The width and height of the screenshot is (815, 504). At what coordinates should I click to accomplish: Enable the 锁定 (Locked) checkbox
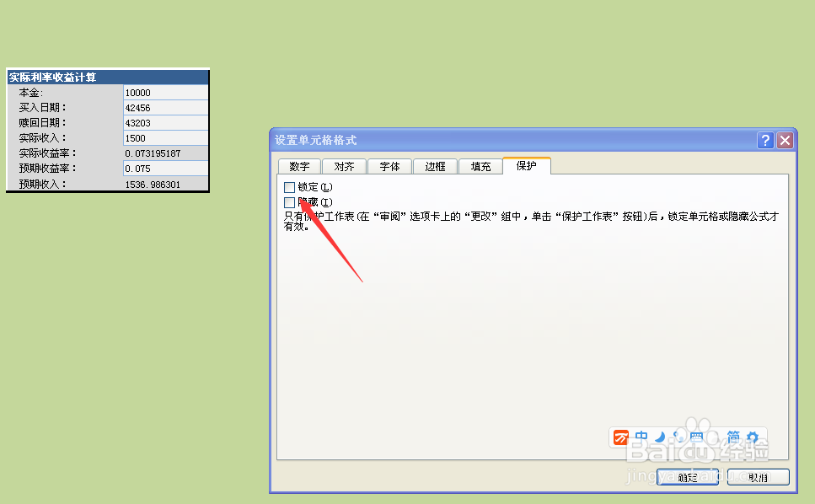point(290,187)
